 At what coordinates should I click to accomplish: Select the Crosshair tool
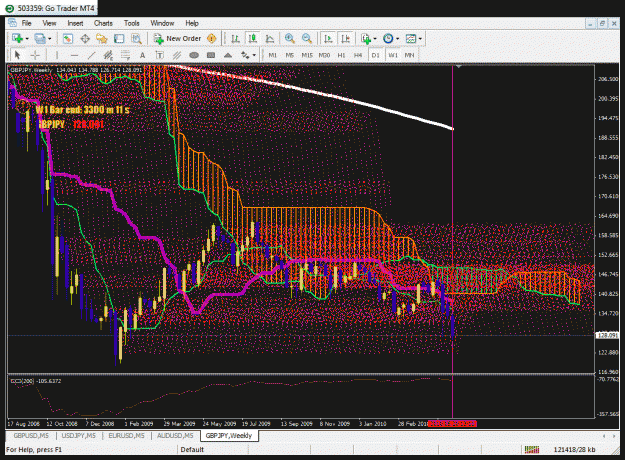click(35, 55)
